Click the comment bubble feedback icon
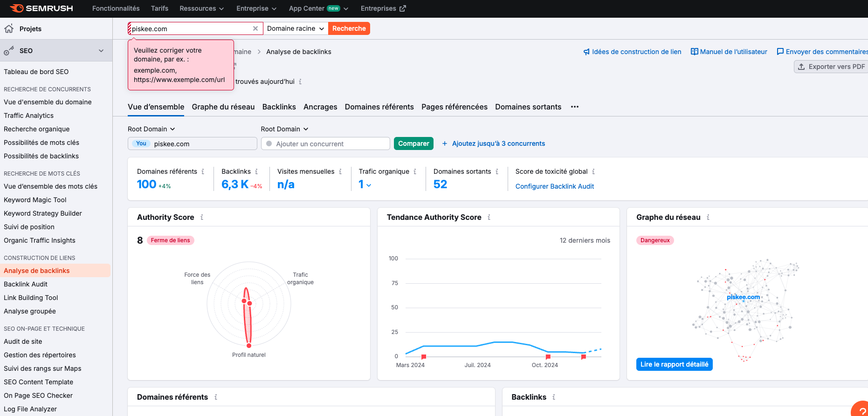868x416 pixels. point(780,52)
